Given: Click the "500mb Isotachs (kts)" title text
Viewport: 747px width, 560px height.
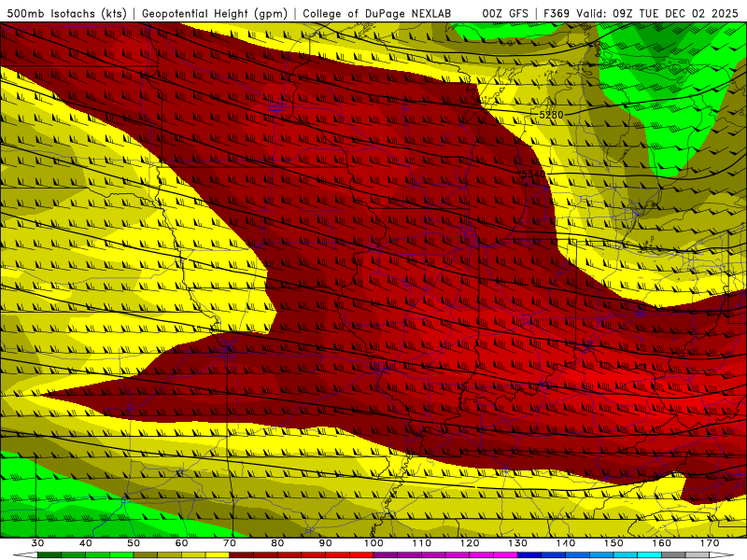Looking at the screenshot, I should (66, 13).
